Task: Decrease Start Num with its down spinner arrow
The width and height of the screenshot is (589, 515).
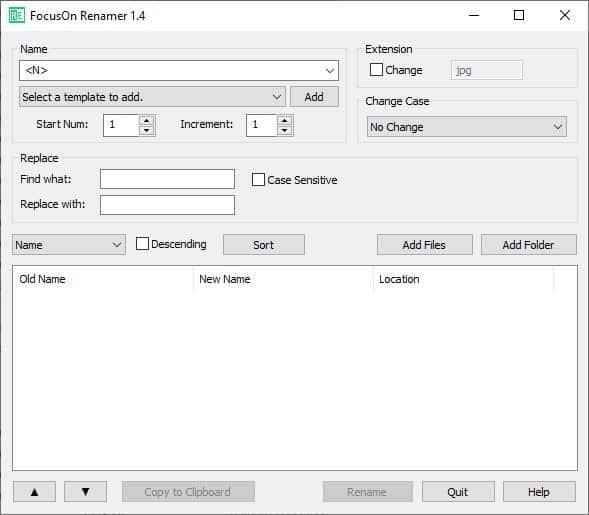Action: coord(146,130)
